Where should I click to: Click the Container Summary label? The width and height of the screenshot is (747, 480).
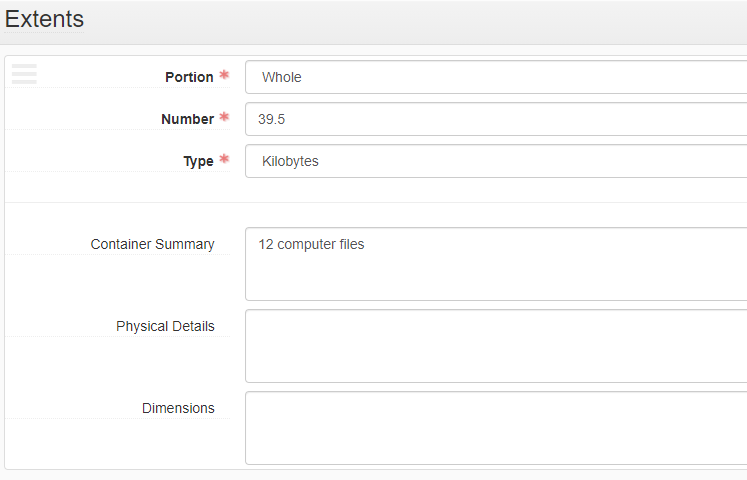click(152, 244)
